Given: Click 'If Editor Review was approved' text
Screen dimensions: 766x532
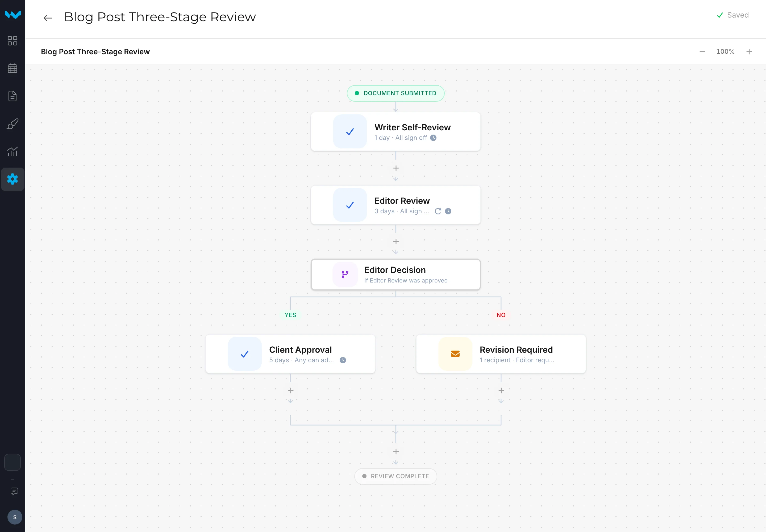Looking at the screenshot, I should pyautogui.click(x=406, y=281).
